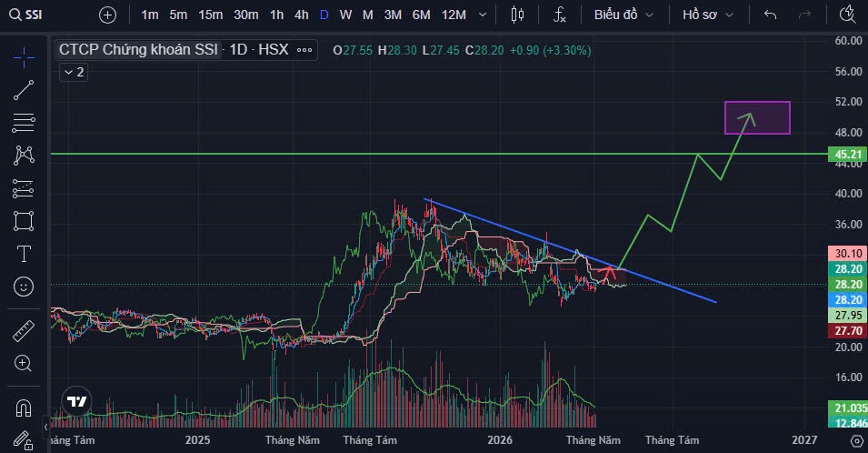Click the 2025 date axis label
Viewport: 868px width, 453px height.
197,439
